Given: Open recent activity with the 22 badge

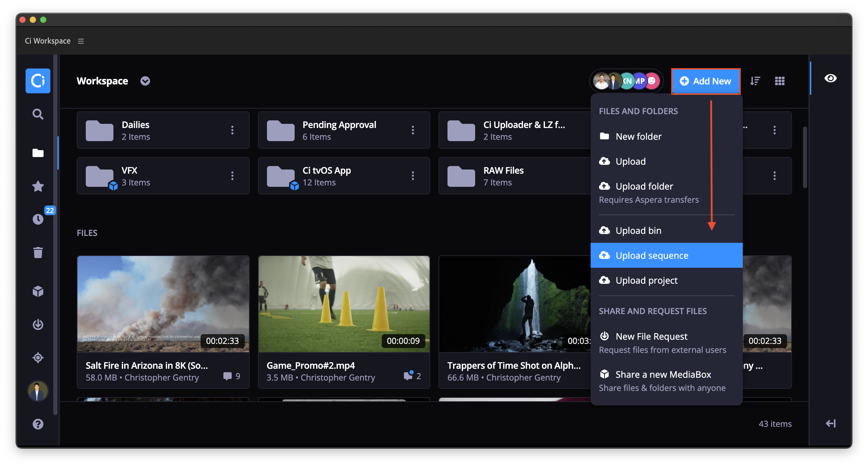Looking at the screenshot, I should pos(38,219).
